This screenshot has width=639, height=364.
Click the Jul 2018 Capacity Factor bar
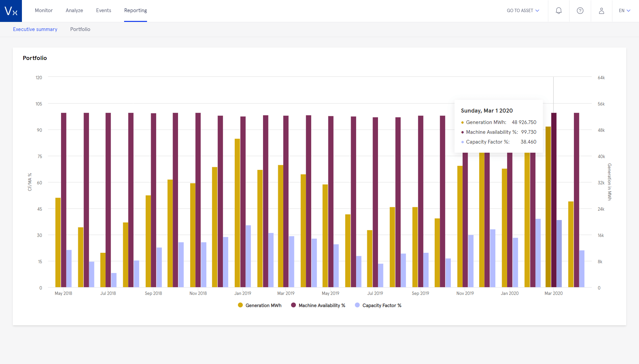[114, 280]
